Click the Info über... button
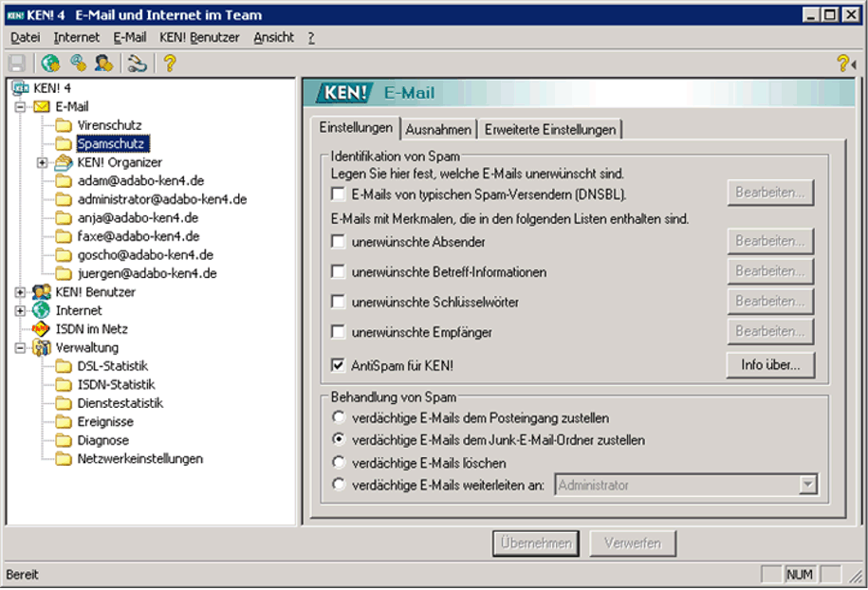This screenshot has height=590, width=868. (770, 365)
